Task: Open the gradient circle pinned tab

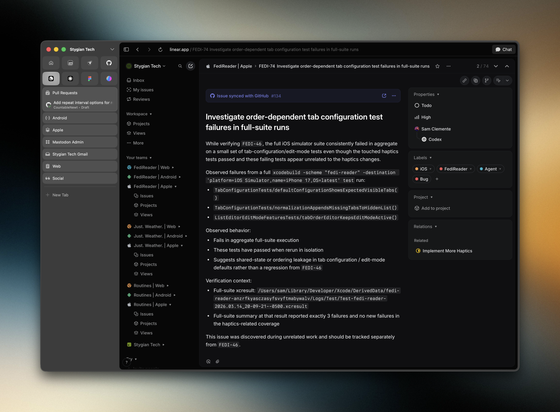Action: coord(109,79)
